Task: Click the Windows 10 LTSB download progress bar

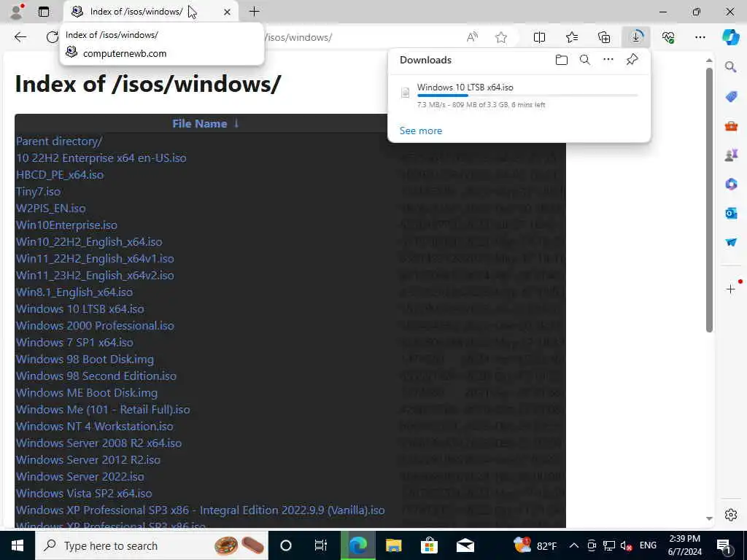Action: tap(527, 96)
